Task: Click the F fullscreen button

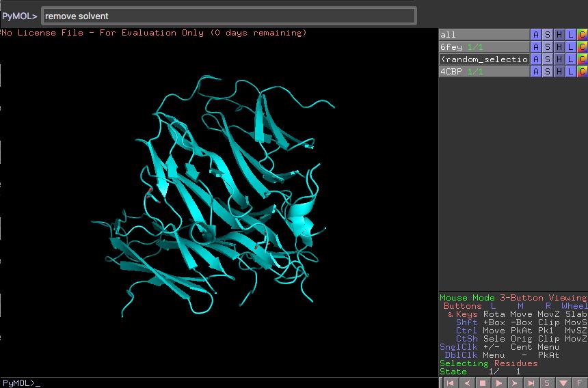Action: [x=579, y=383]
